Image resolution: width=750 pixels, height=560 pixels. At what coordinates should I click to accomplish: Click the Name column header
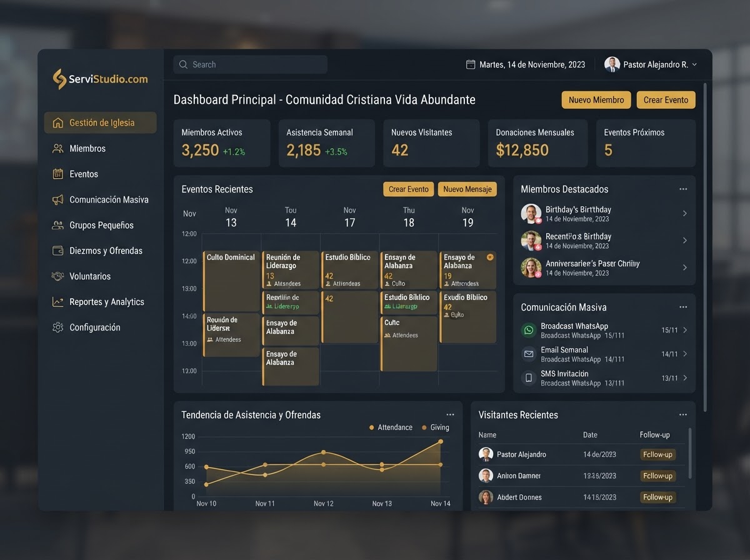click(487, 435)
